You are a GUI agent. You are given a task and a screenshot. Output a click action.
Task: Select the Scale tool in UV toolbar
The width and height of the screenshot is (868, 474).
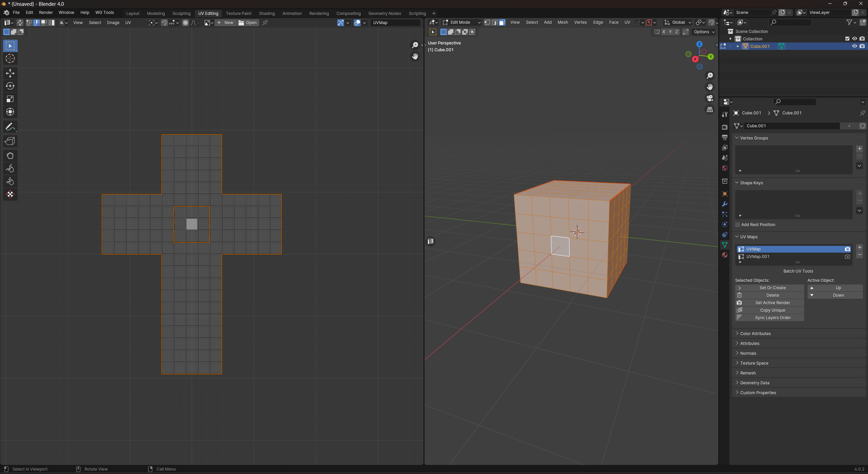[10, 99]
